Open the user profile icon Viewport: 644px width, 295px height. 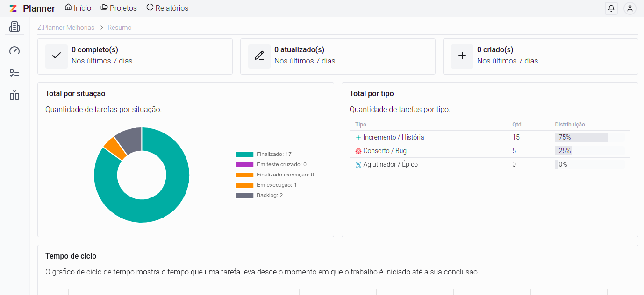pyautogui.click(x=630, y=8)
